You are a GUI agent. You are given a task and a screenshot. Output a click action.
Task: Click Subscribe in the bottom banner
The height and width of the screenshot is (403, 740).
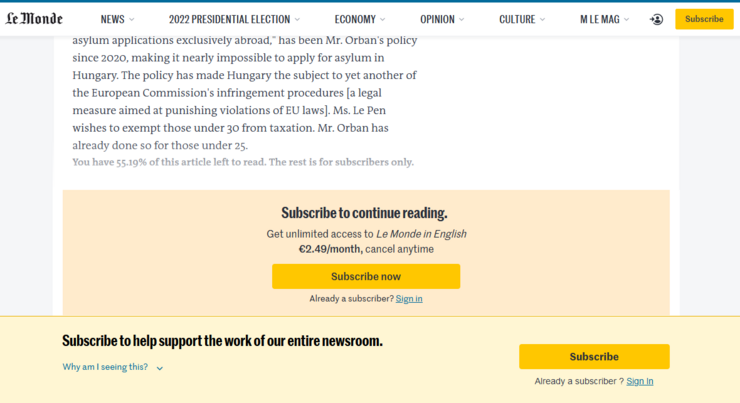594,356
